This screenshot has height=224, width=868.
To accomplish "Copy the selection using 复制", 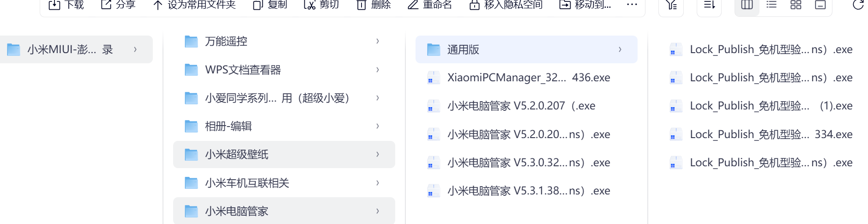I will [270, 5].
